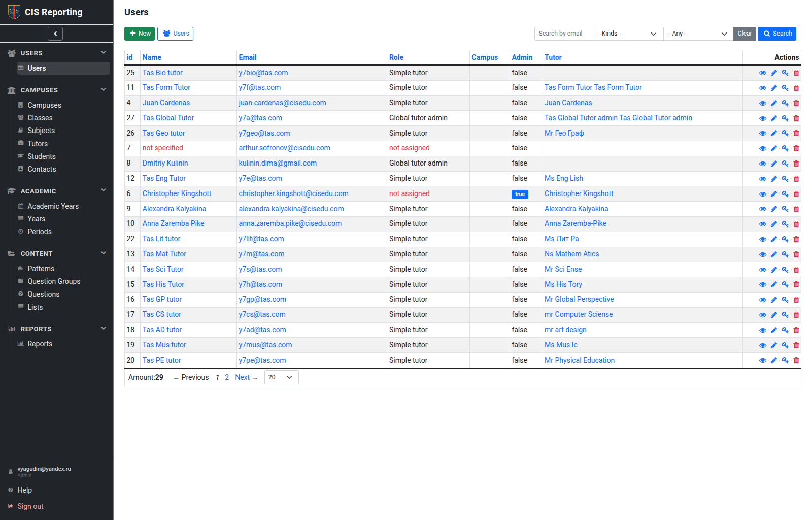The height and width of the screenshot is (520, 812).
Task: Collapse the CONTENT sidebar section
Action: pyautogui.click(x=104, y=253)
